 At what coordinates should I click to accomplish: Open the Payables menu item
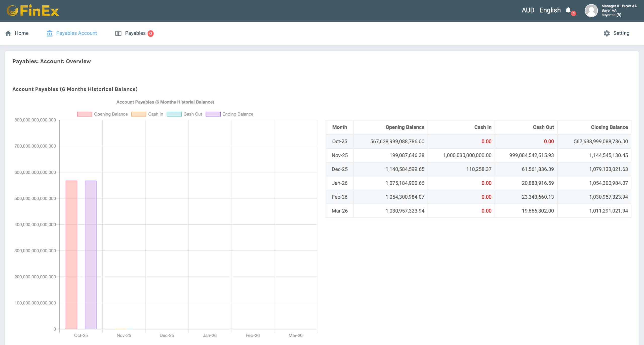click(x=135, y=33)
